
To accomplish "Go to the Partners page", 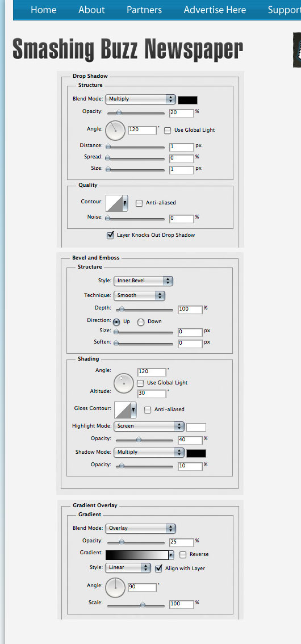I will (144, 10).
